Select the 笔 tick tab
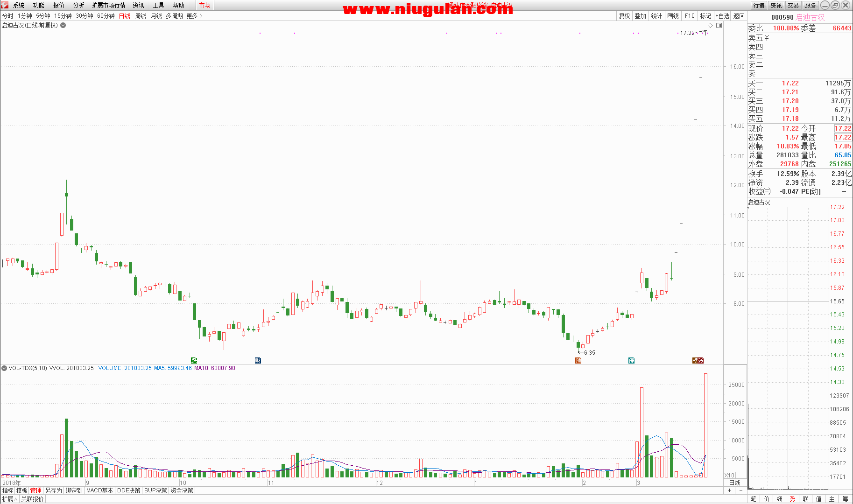 [754, 499]
